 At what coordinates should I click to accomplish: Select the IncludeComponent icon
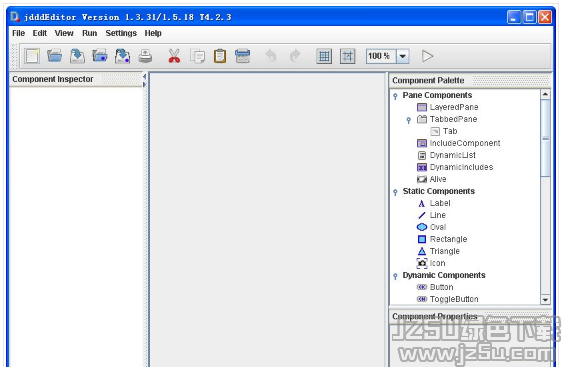[x=422, y=143]
